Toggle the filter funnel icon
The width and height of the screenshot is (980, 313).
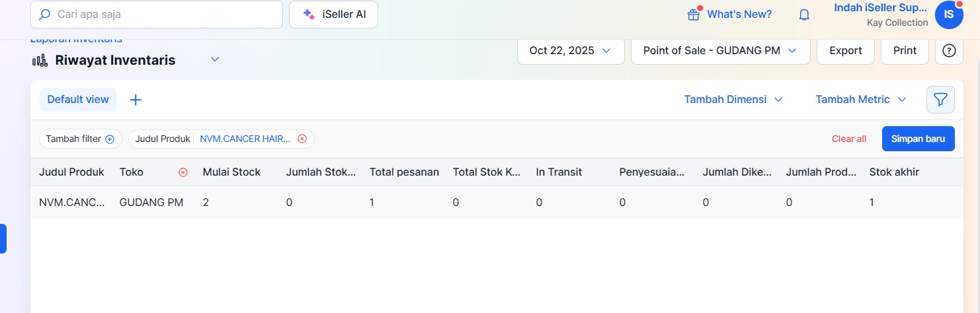pyautogui.click(x=940, y=100)
